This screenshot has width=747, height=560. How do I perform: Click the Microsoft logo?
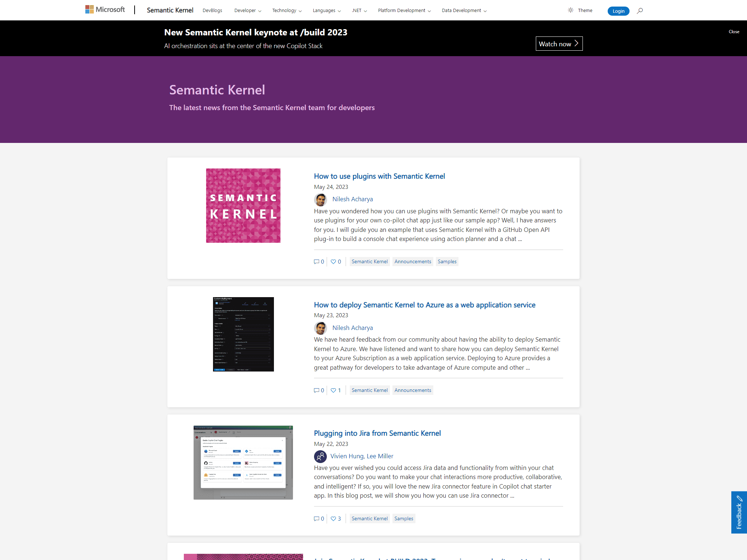(105, 9)
